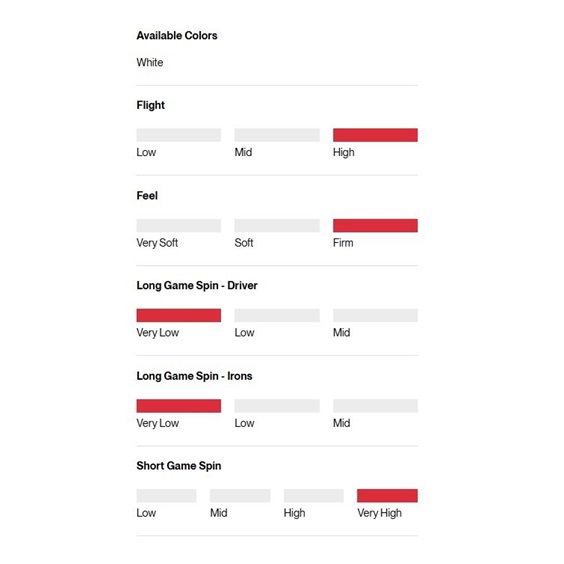This screenshot has height=564, width=564.
Task: Select the Soft feel bar
Action: 277,226
